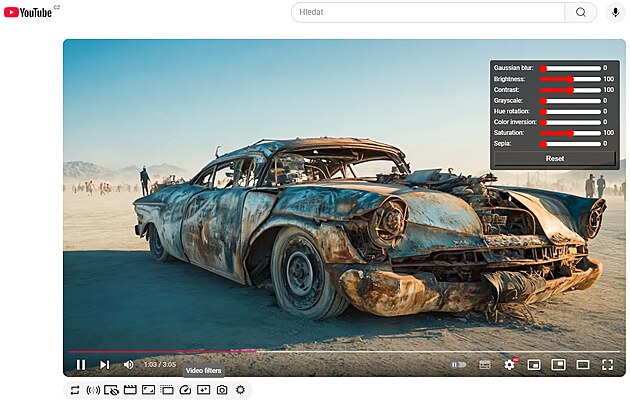Pause the video playback
Image resolution: width=630 pixels, height=403 pixels.
coord(81,365)
